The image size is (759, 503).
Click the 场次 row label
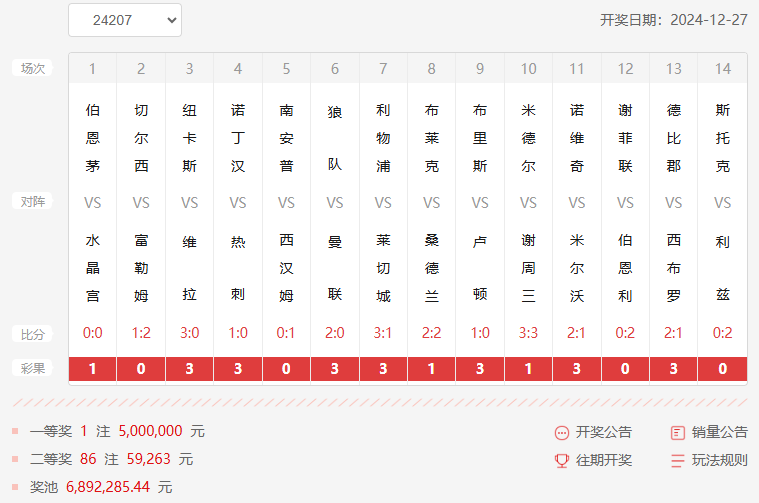point(32,68)
